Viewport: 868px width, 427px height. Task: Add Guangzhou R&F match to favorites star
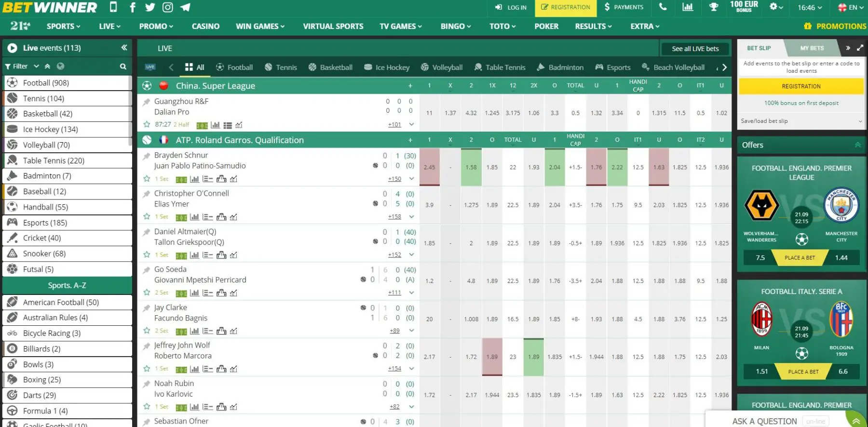[147, 124]
